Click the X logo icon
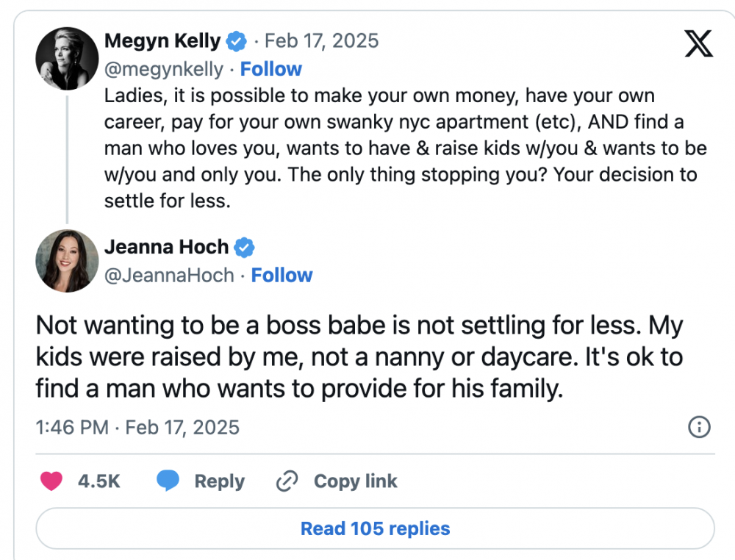The width and height of the screenshot is (735, 560). [698, 43]
